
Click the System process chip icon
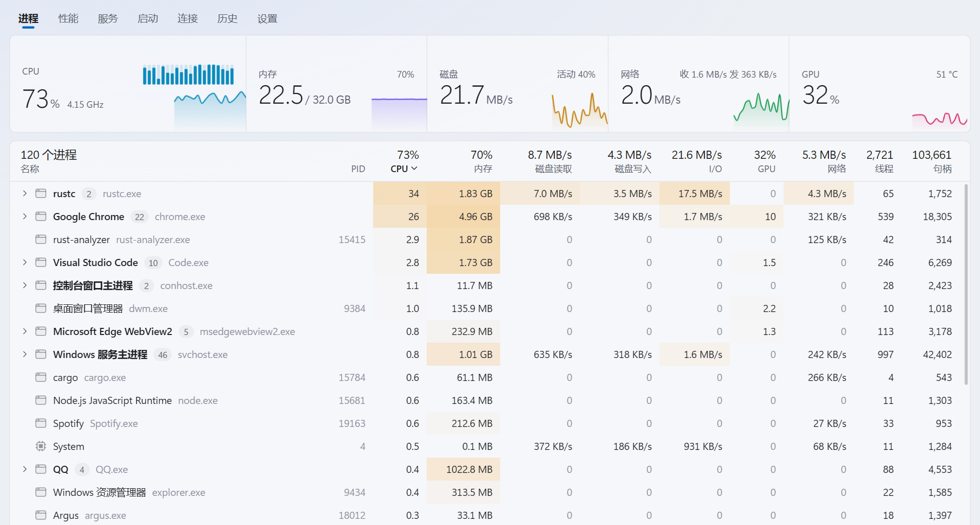pyautogui.click(x=41, y=446)
